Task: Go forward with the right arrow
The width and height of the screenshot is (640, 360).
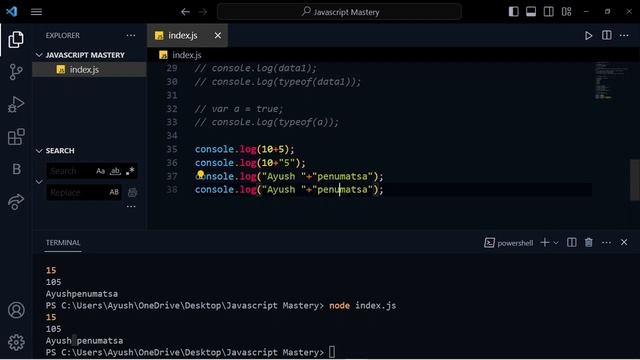Action: (x=203, y=12)
